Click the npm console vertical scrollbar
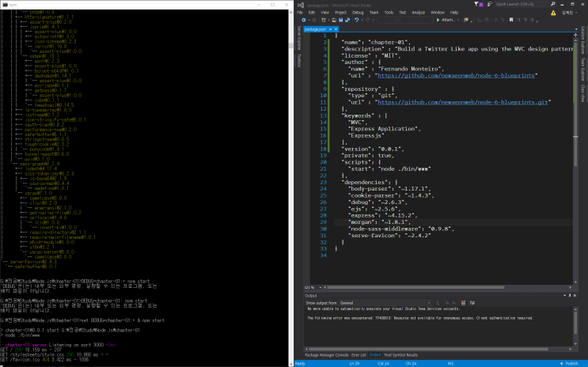This screenshot has width=588, height=367. (x=290, y=187)
